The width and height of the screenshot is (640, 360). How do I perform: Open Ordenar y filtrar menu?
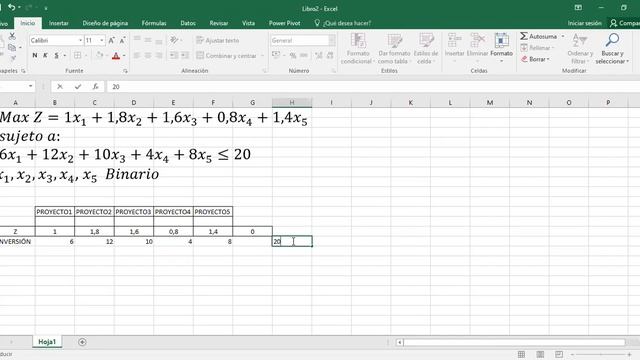pyautogui.click(x=579, y=49)
